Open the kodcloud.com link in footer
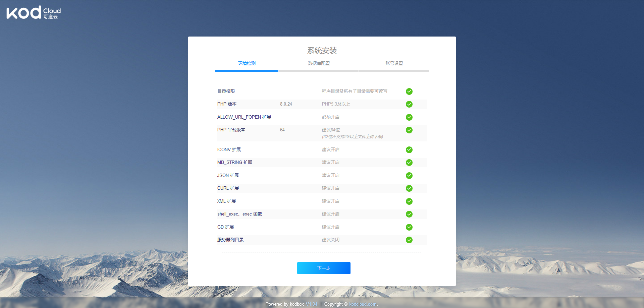The width and height of the screenshot is (644, 308). [363, 304]
